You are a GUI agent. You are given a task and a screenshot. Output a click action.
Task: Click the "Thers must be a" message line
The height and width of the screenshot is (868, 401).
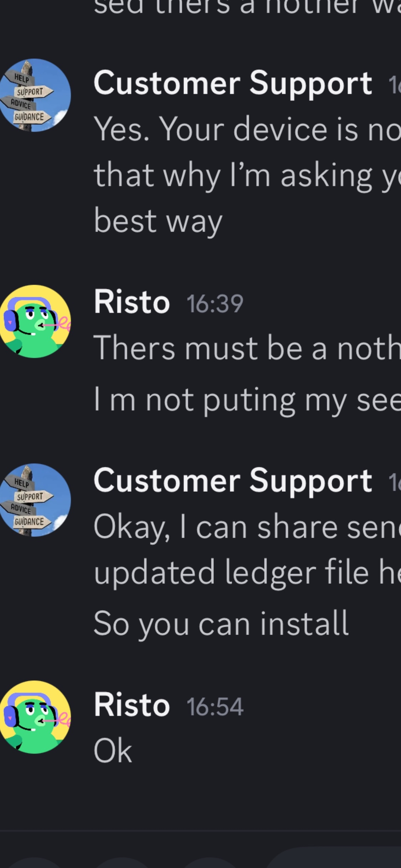[x=247, y=348]
